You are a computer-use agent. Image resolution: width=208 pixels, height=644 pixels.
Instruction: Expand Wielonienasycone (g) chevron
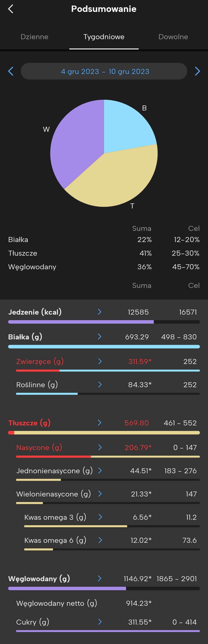[x=100, y=494]
